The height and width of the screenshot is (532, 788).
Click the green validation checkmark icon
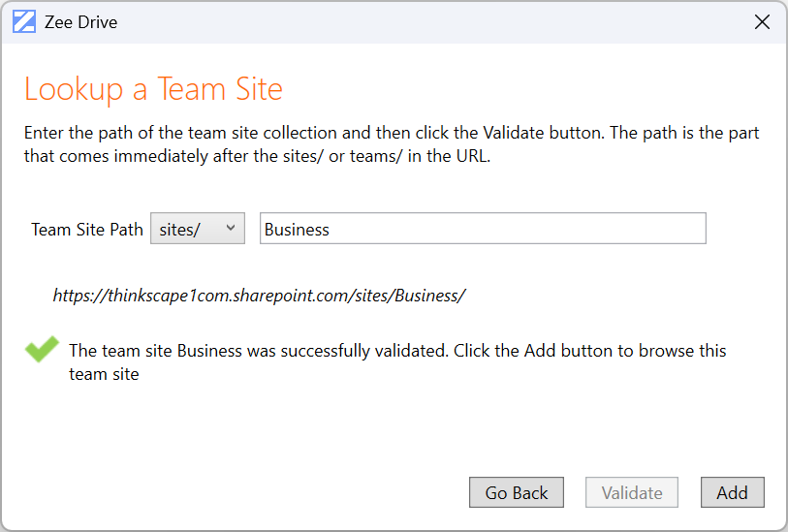coord(42,350)
